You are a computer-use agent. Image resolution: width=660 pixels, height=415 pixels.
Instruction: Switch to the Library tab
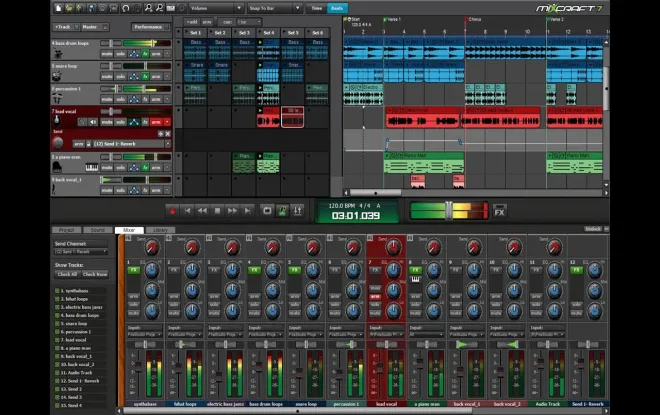(x=160, y=230)
